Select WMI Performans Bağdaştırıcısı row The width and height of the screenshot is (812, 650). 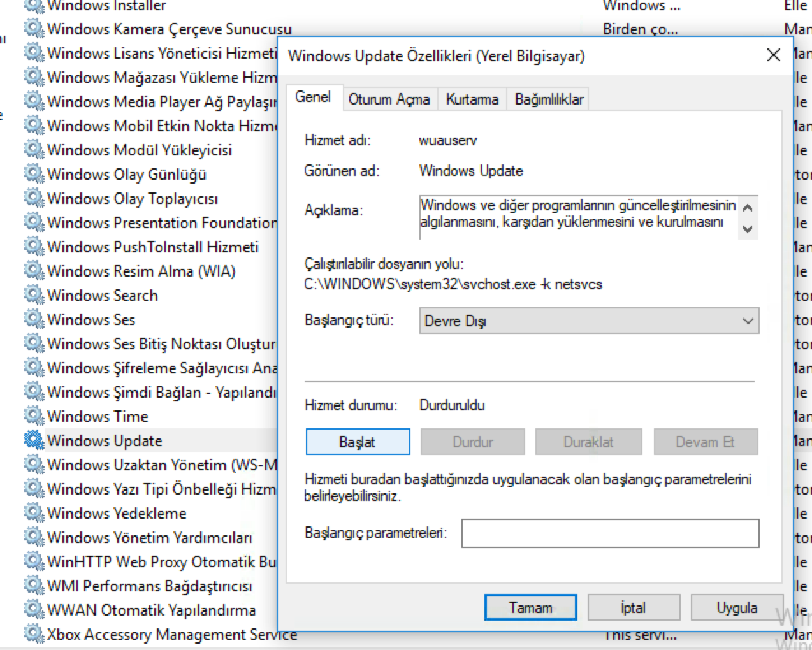pos(150,586)
